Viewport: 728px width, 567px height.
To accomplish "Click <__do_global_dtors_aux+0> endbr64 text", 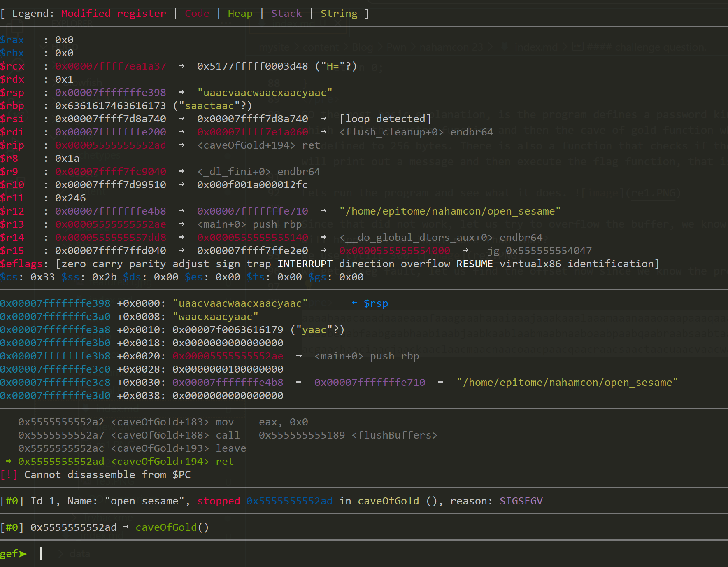I will coord(441,238).
